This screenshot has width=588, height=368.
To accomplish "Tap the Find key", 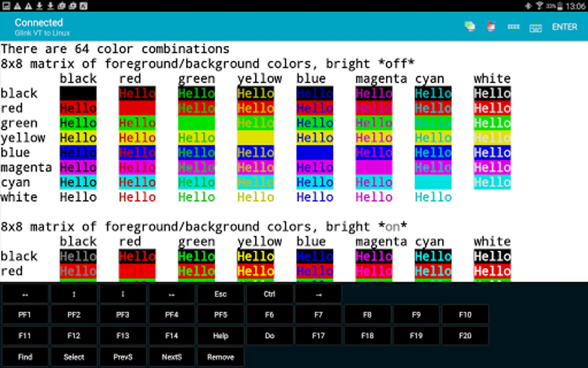I will click(x=25, y=357).
